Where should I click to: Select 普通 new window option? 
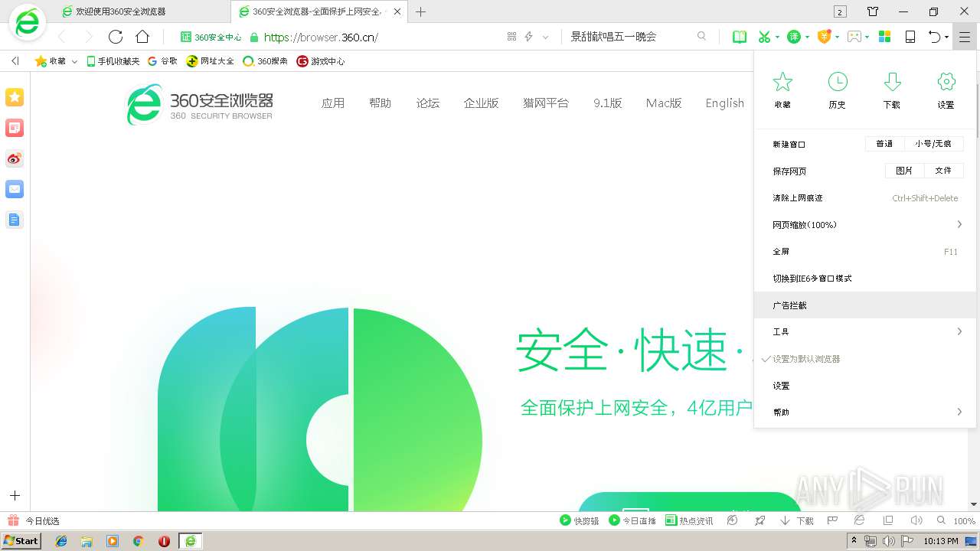pos(884,144)
